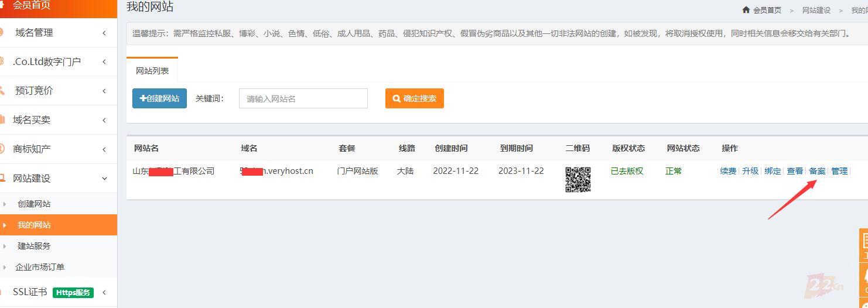Open the 会员首页 sidebar home item
This screenshot has height=308, width=868.
point(58,8)
